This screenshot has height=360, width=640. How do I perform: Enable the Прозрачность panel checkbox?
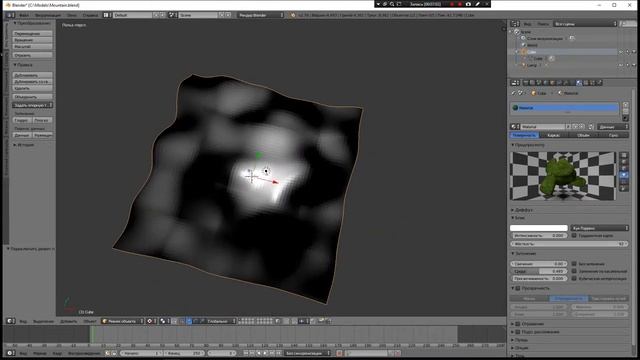(518, 288)
